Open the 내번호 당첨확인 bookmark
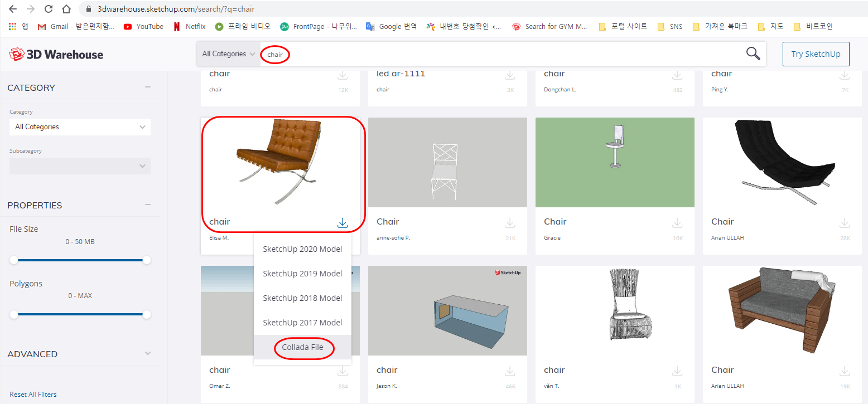 464,26
